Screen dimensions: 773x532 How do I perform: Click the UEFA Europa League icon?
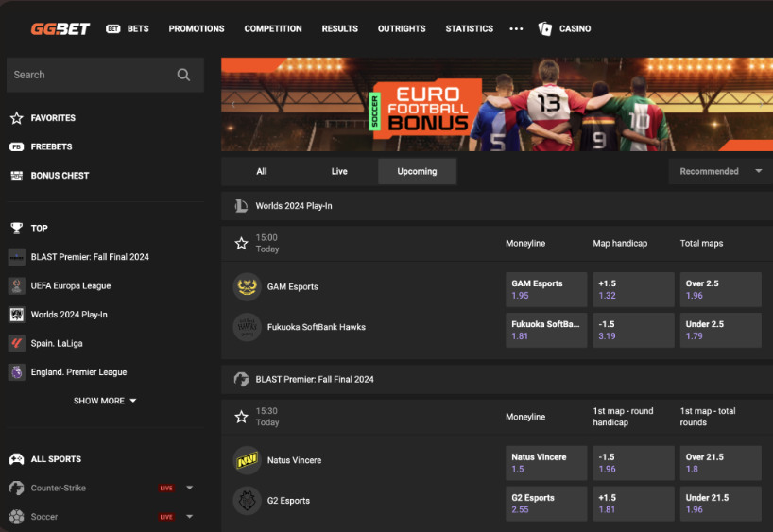(17, 286)
